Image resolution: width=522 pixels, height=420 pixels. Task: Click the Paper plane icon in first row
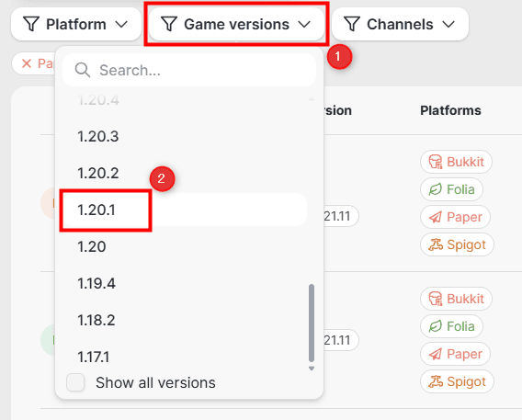(435, 217)
